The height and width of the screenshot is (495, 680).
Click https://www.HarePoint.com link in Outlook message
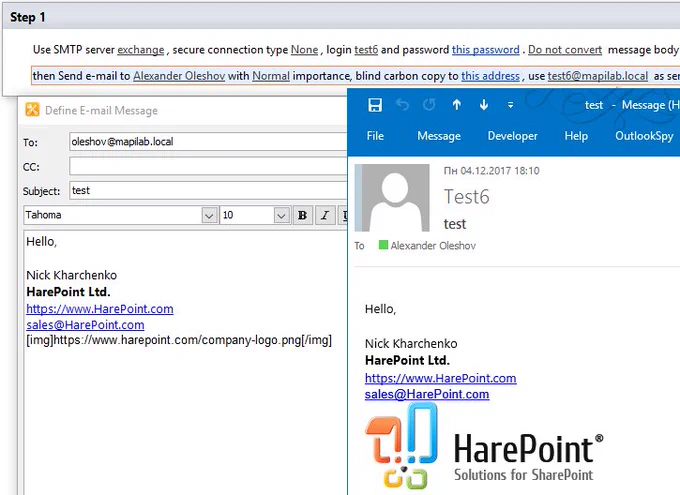(441, 378)
